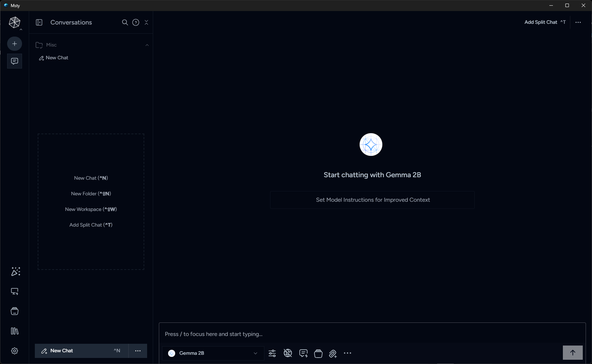Expand workspace switcher caret under logo
The height and width of the screenshot is (364, 592).
[21, 30]
